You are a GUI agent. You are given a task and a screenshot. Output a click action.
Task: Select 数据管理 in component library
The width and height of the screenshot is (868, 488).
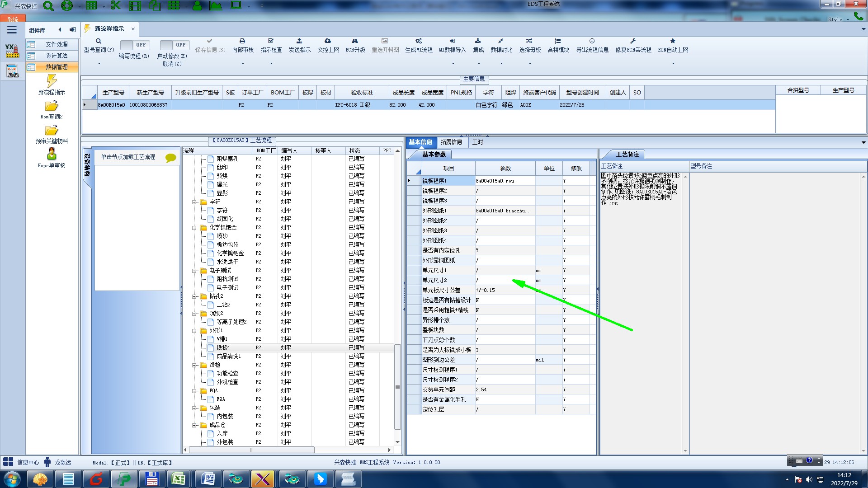pyautogui.click(x=56, y=67)
